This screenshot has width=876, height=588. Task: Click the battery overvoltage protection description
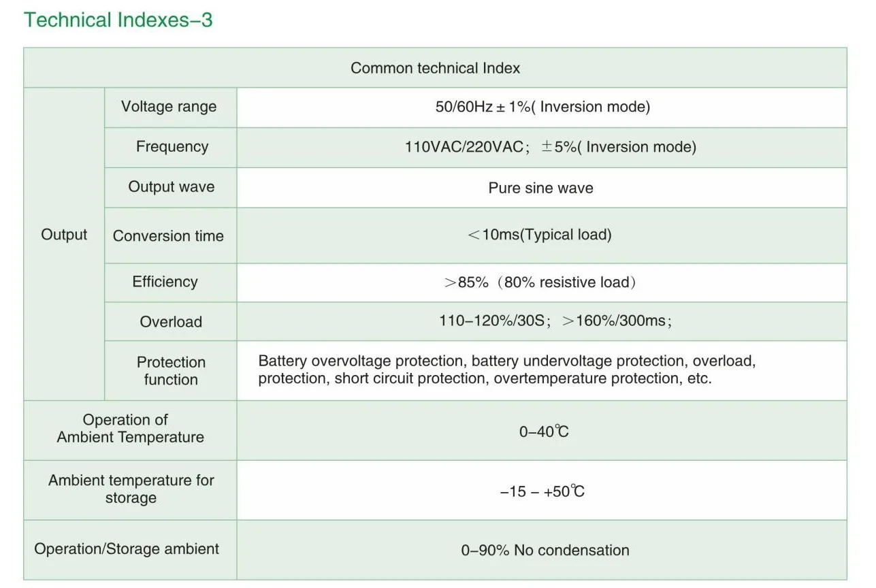[x=506, y=370]
